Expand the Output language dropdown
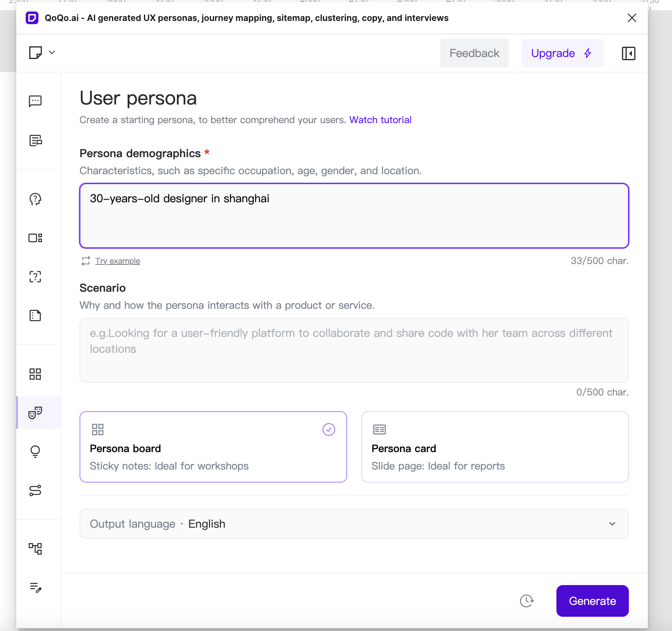 click(x=354, y=524)
